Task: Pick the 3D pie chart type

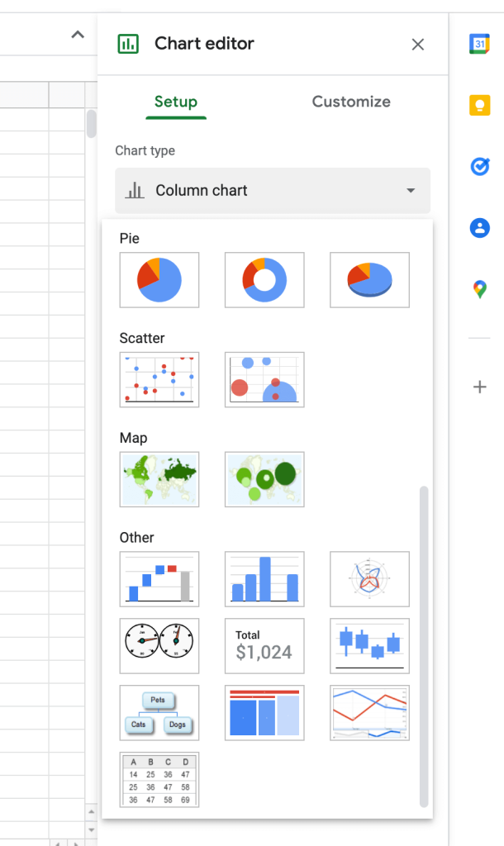Action: pyautogui.click(x=369, y=280)
